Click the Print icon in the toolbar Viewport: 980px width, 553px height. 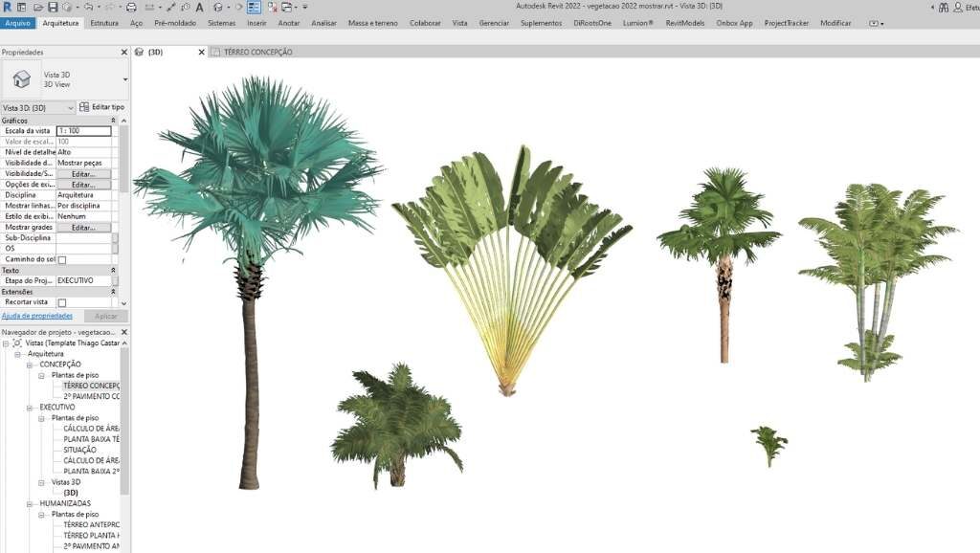tap(131, 7)
